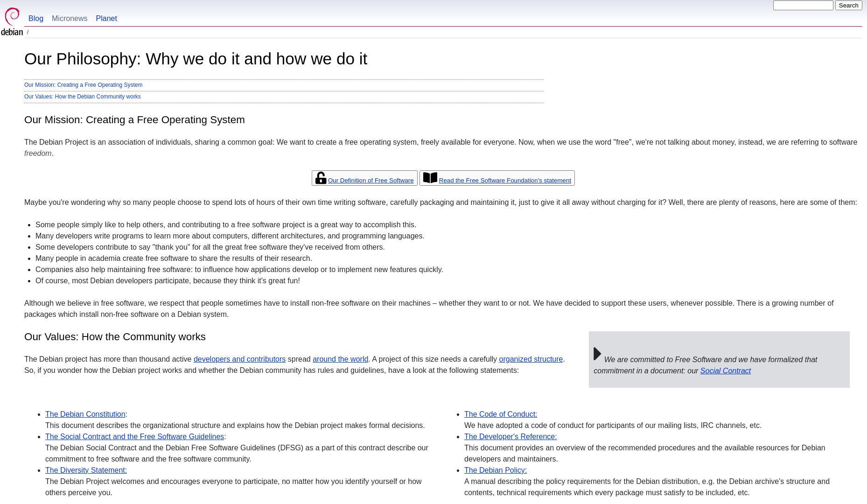
Task: Click the bullet 'Many developers write programs to learn'
Action: tap(230, 236)
